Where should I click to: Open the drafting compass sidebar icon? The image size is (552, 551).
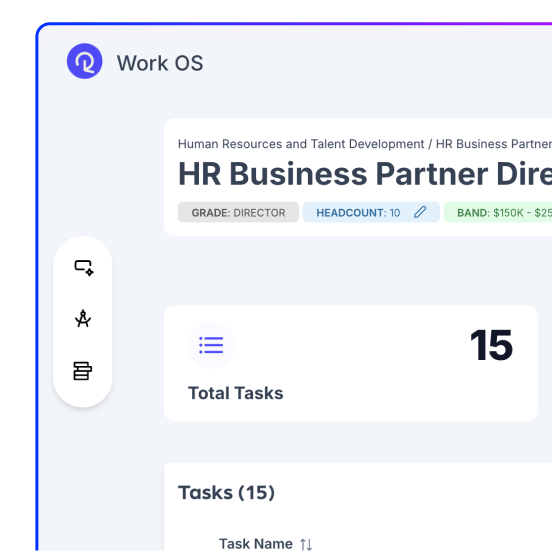(x=83, y=319)
